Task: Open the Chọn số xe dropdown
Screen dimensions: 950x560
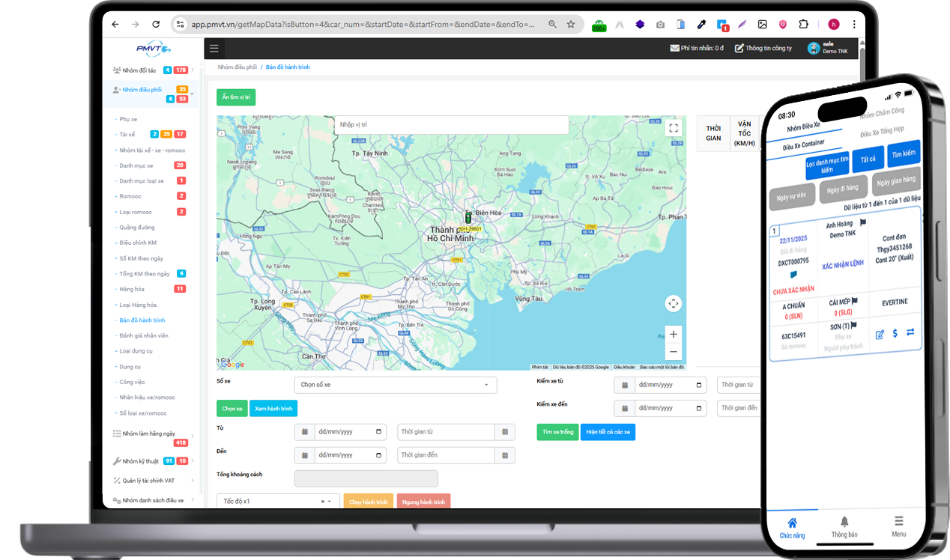Action: [396, 385]
